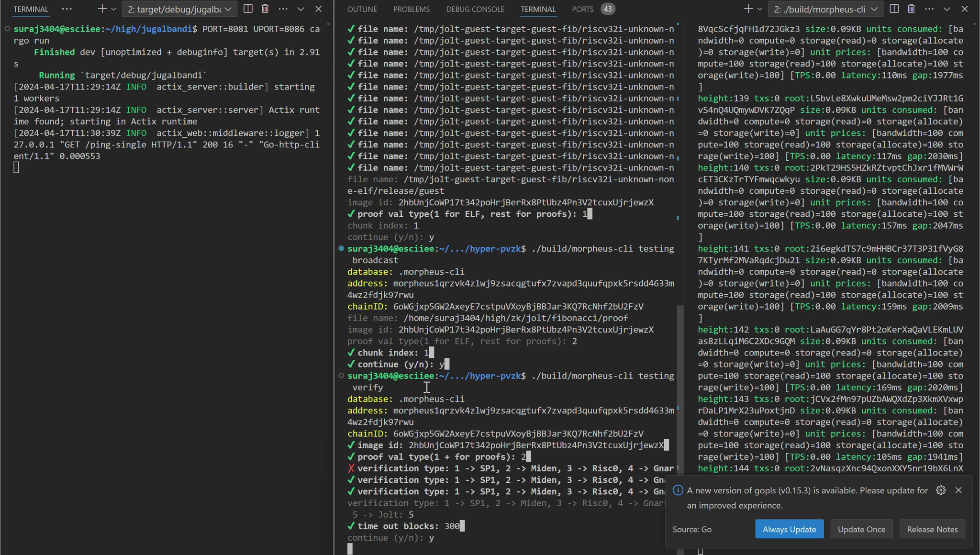Kill the morpheus-cli terminal with trash icon

click(x=911, y=9)
